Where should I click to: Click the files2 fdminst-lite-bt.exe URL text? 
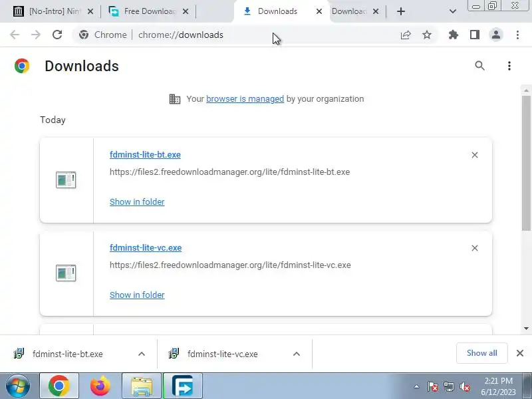(229, 172)
